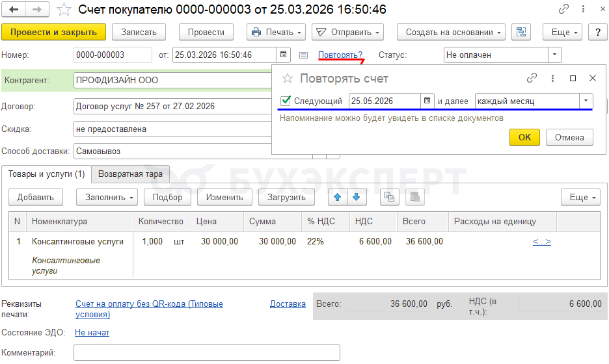Screen dimensions: 609x364
Task: Open the document structure icon button
Action: pos(521,32)
